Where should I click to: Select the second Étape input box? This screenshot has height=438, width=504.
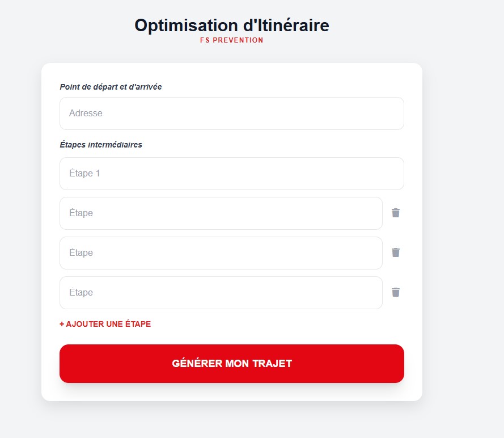[221, 213]
